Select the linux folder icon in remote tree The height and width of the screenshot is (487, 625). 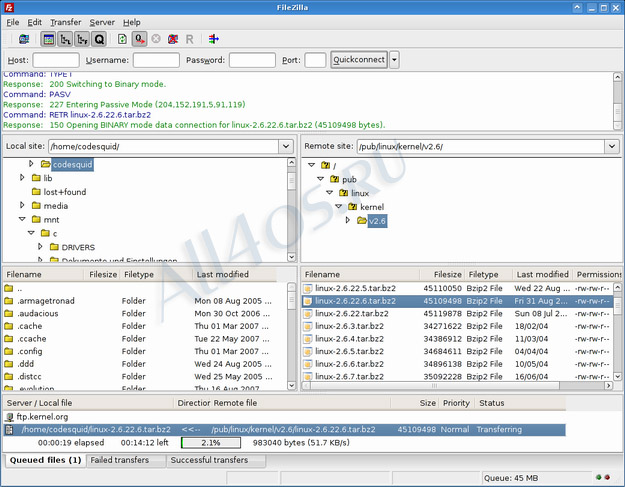[x=344, y=193]
